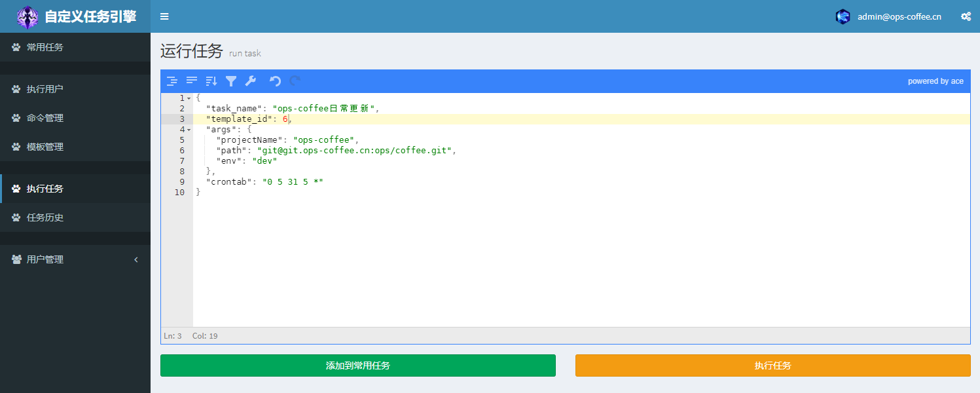The image size is (980, 393).
Task: Collapse the root object fold arrow on line 1
Action: (x=189, y=98)
